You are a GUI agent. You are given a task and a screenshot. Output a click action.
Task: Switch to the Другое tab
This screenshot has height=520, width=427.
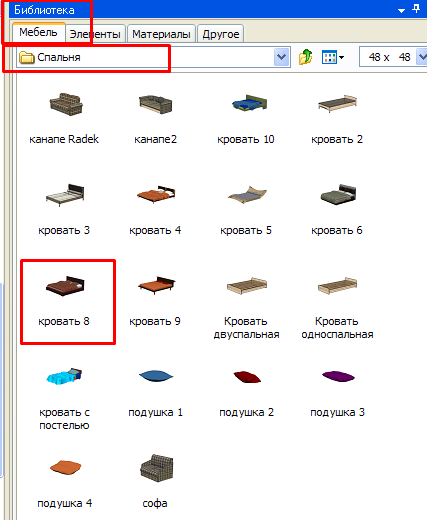(x=221, y=34)
